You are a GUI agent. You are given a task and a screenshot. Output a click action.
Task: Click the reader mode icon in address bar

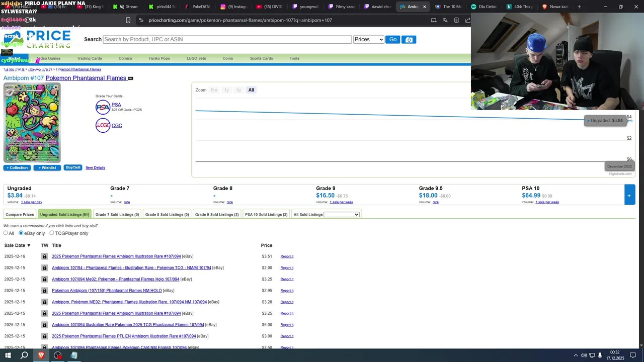click(x=456, y=20)
